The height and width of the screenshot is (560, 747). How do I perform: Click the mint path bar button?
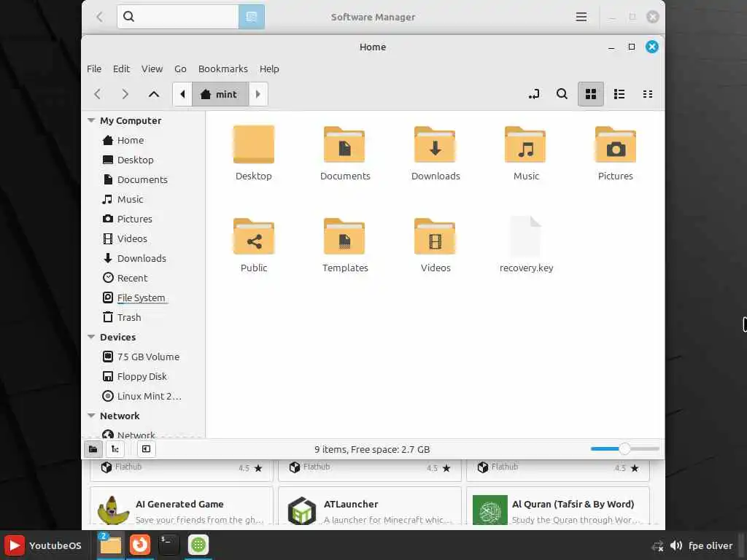click(x=220, y=94)
